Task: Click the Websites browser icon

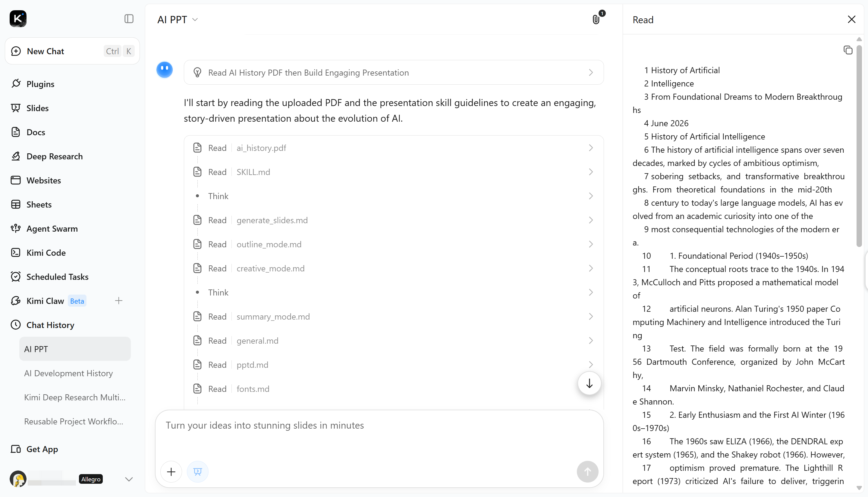Action: pyautogui.click(x=16, y=180)
